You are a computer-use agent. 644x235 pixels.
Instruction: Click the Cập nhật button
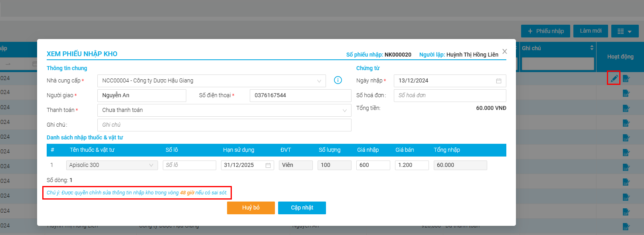302,208
